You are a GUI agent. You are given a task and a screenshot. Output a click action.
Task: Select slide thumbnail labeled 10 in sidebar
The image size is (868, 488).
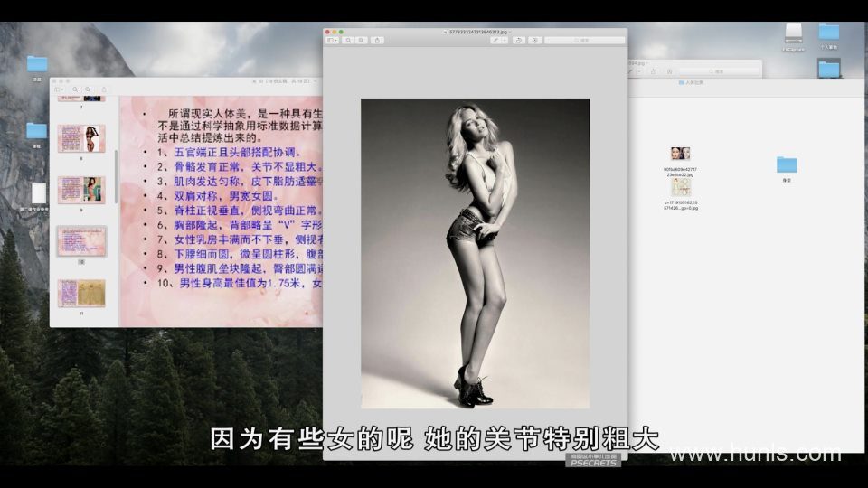[81, 241]
